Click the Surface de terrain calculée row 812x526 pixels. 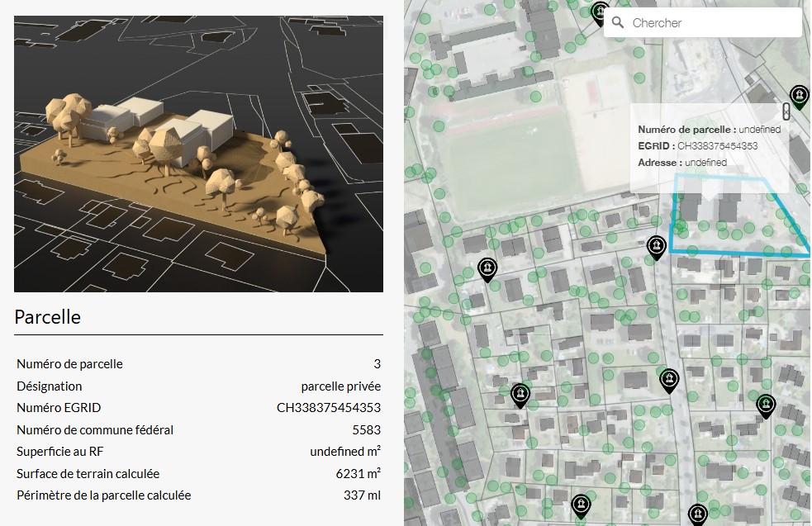198,474
